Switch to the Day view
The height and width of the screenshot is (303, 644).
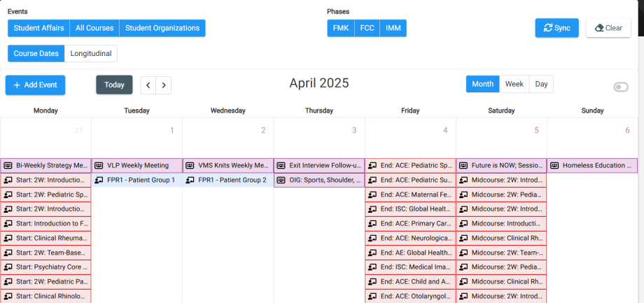541,84
